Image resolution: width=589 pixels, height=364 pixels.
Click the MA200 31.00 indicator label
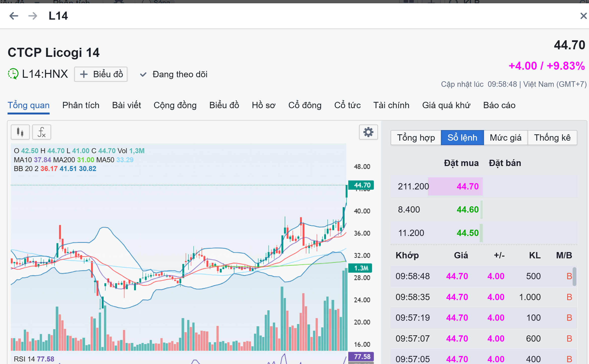point(74,160)
